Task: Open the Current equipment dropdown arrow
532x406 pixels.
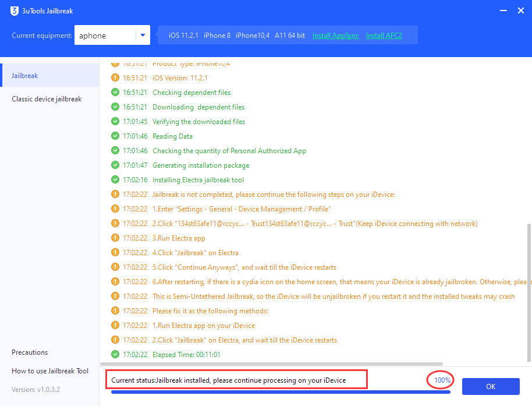Action: (x=143, y=36)
